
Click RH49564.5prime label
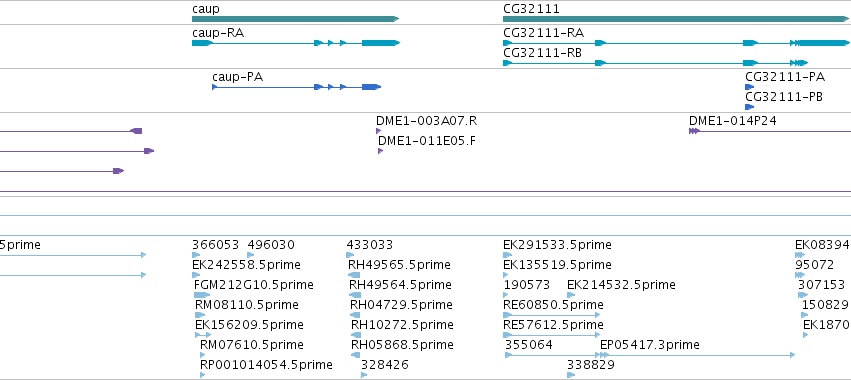tap(400, 285)
